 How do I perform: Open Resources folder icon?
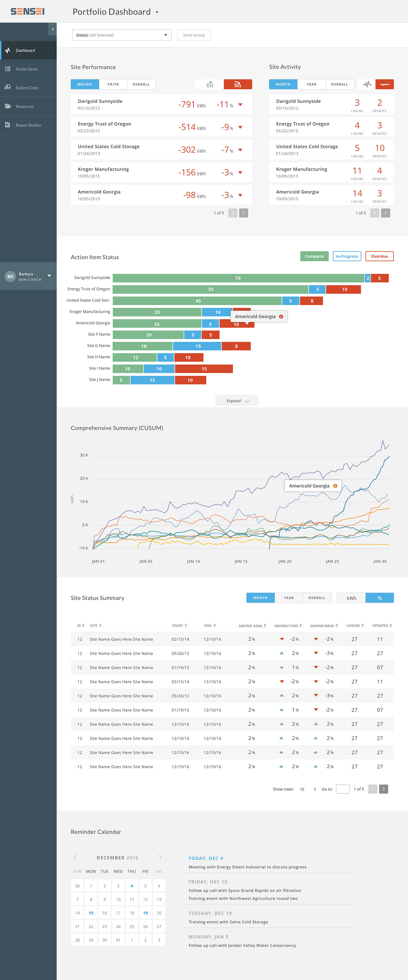[8, 106]
